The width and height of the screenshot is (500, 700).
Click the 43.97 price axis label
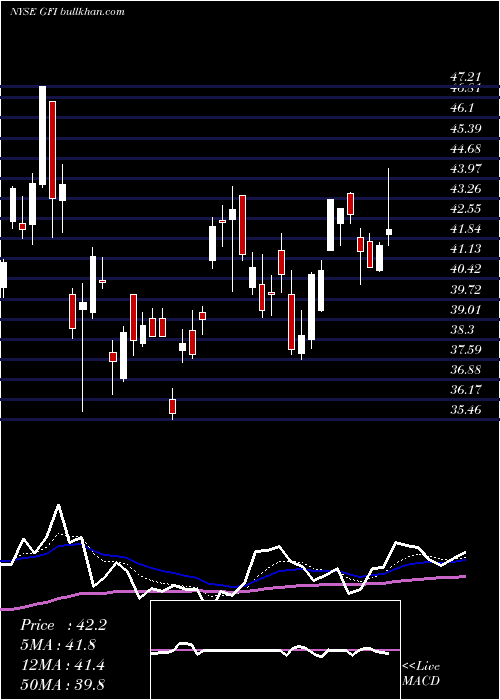point(466,169)
